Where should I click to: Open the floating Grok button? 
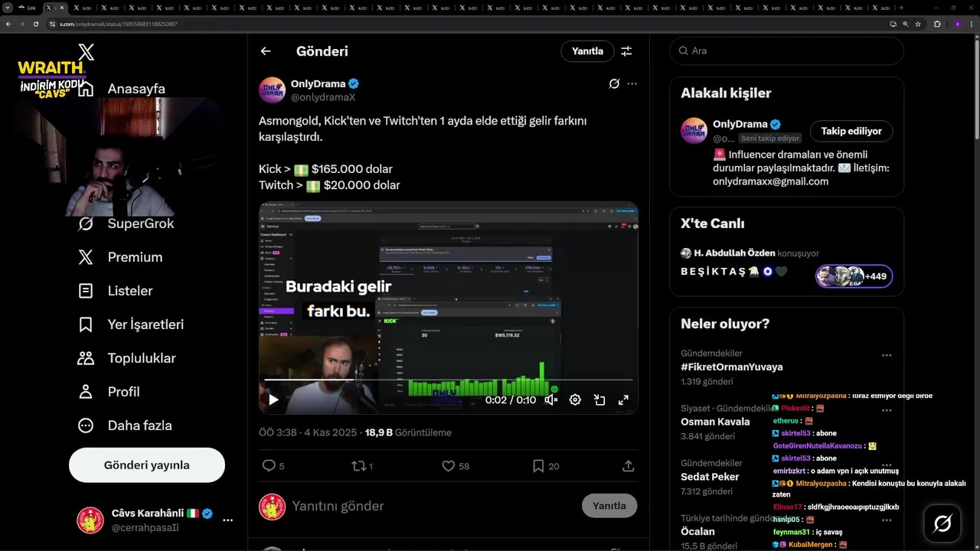click(942, 523)
